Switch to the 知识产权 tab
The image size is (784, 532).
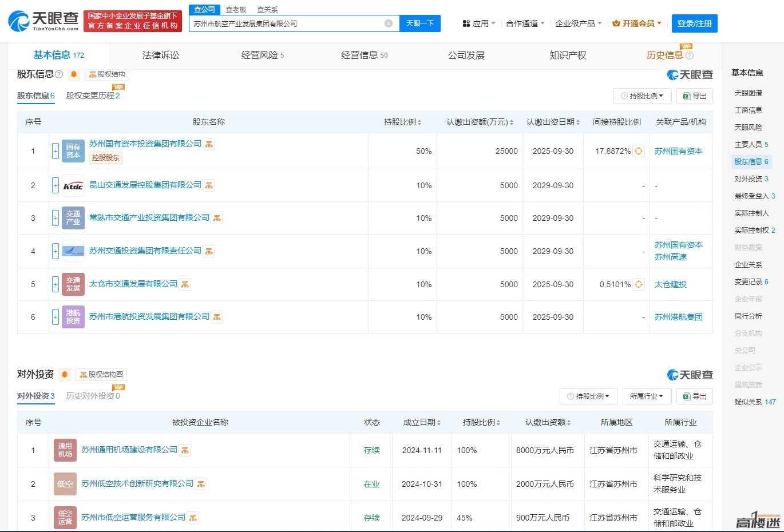click(x=568, y=55)
